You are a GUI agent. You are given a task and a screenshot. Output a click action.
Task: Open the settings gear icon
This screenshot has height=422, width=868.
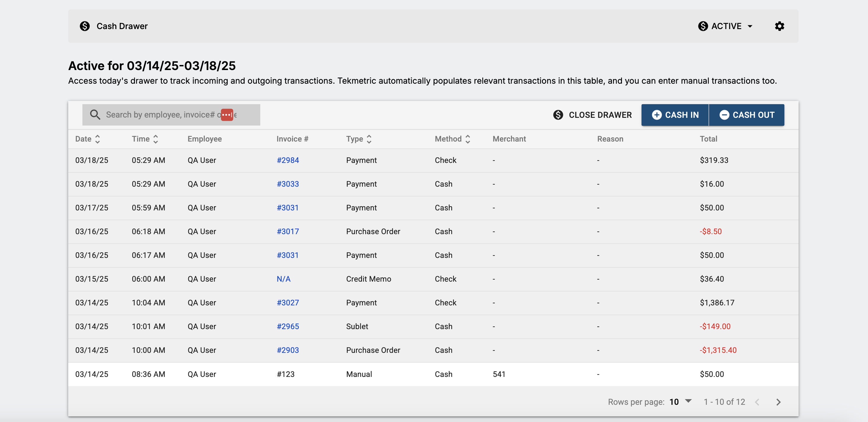tap(779, 26)
